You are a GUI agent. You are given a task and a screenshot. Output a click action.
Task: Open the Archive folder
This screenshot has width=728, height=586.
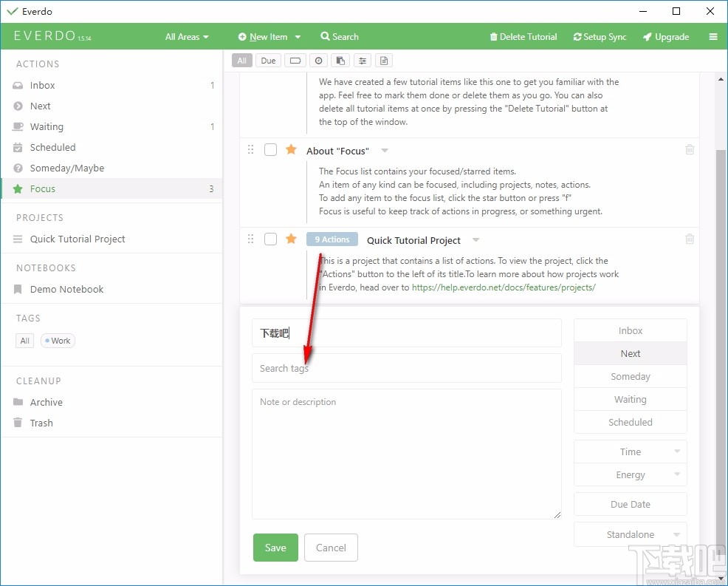(111, 402)
